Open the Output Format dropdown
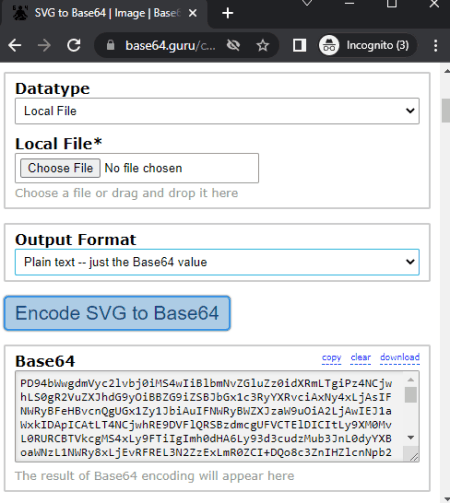Viewport: 450px width, 503px height. (217, 262)
